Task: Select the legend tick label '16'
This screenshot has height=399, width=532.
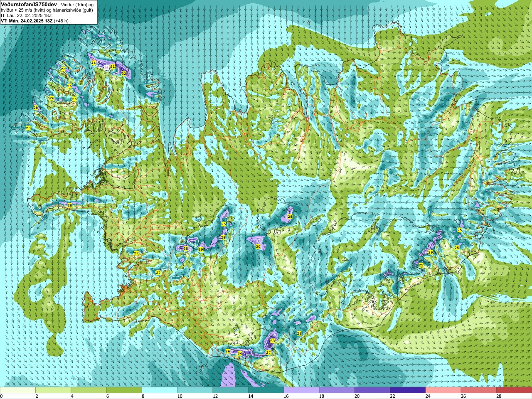Action: (x=286, y=396)
